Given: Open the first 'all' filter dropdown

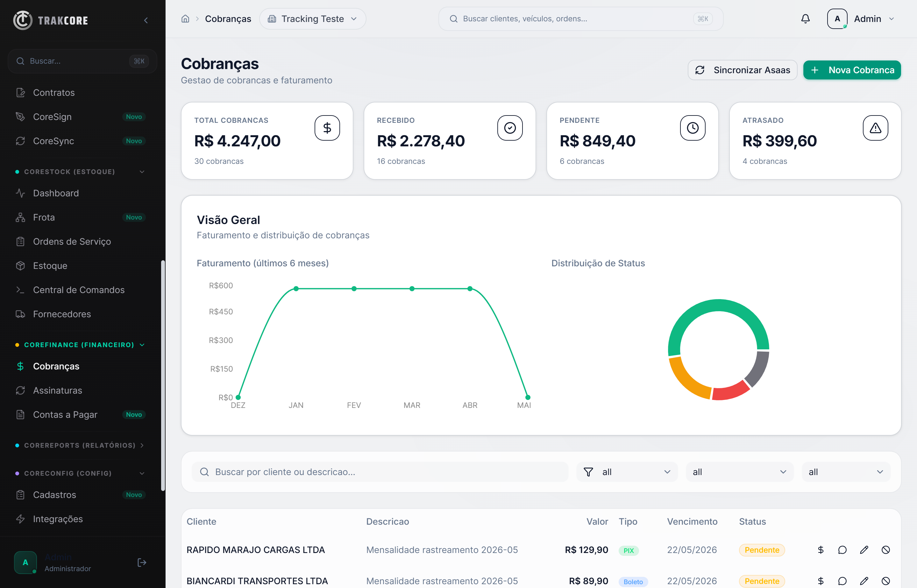Looking at the screenshot, I should point(627,472).
